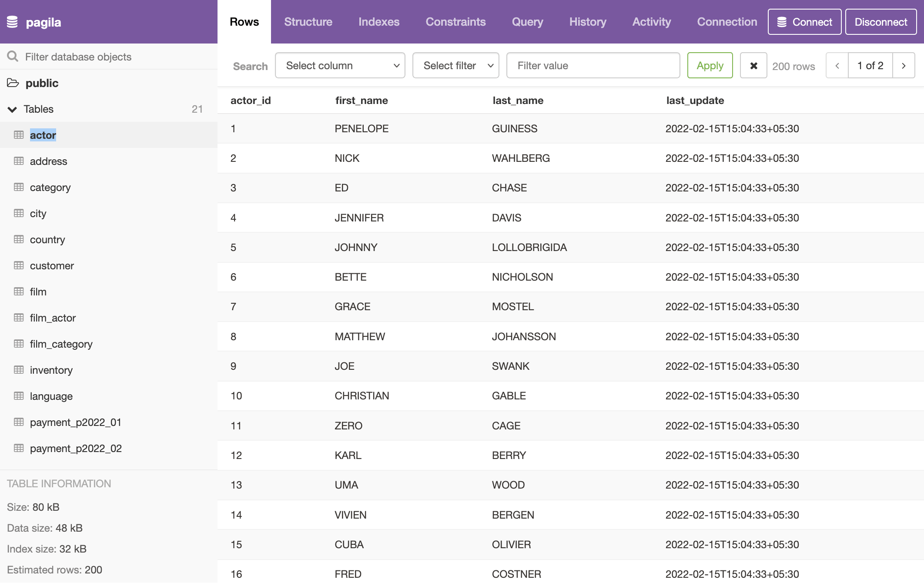
Task: Click the search magnifier icon in sidebar
Action: click(13, 57)
